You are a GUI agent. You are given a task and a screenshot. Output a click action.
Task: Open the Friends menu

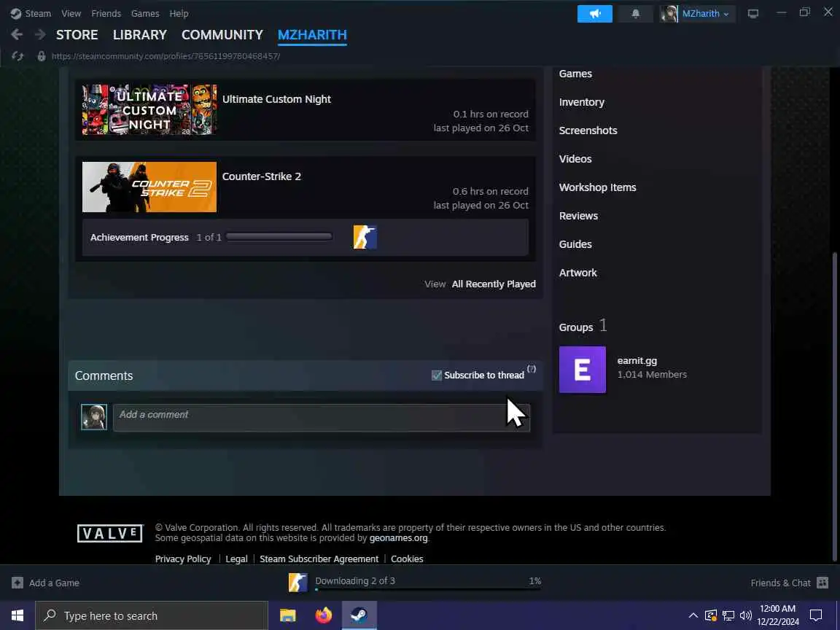(106, 13)
